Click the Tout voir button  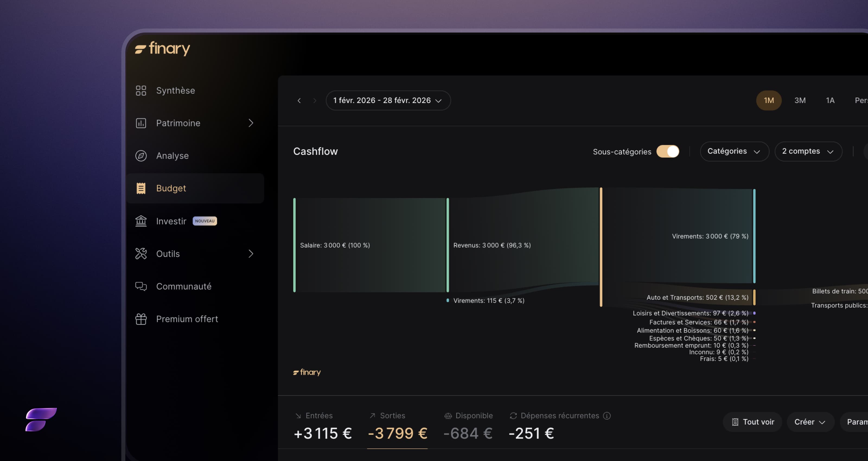point(752,422)
